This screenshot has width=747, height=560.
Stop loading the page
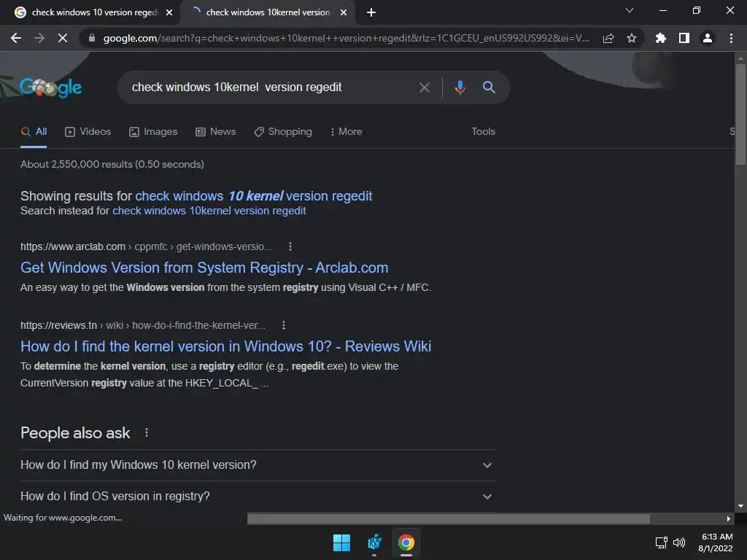pyautogui.click(x=63, y=38)
